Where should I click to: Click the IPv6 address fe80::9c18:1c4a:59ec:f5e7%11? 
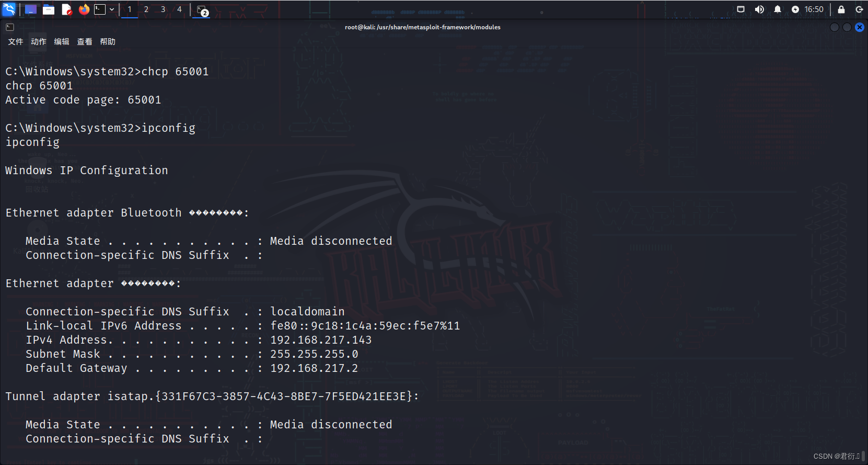tap(365, 326)
